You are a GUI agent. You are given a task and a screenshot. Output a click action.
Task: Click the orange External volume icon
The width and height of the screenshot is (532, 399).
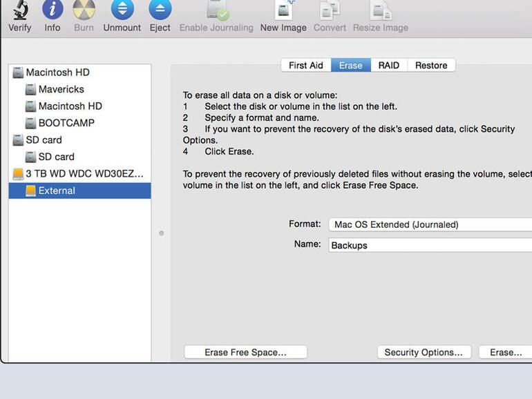[30, 191]
